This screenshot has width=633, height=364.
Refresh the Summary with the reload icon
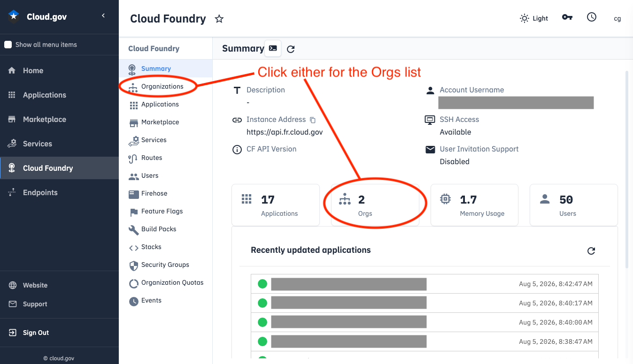291,49
